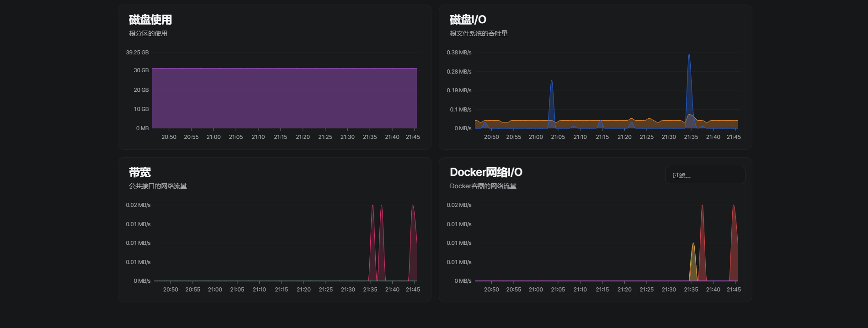Click the Docker network 过滤 filter input

click(704, 175)
